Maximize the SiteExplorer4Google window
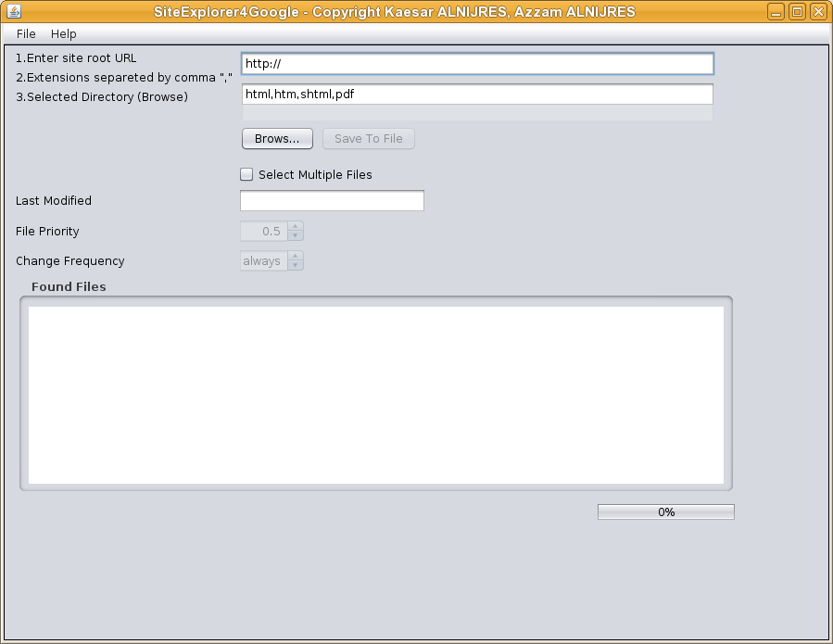 pyautogui.click(x=797, y=12)
